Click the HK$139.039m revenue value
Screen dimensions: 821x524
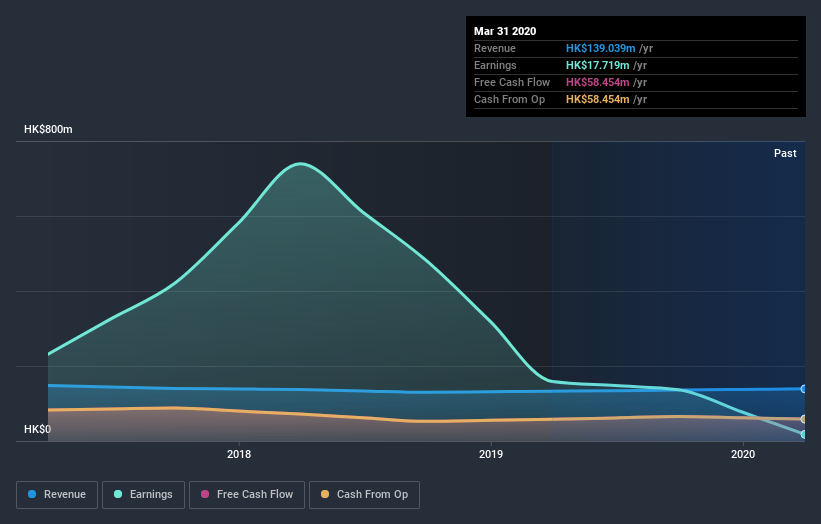pos(601,48)
